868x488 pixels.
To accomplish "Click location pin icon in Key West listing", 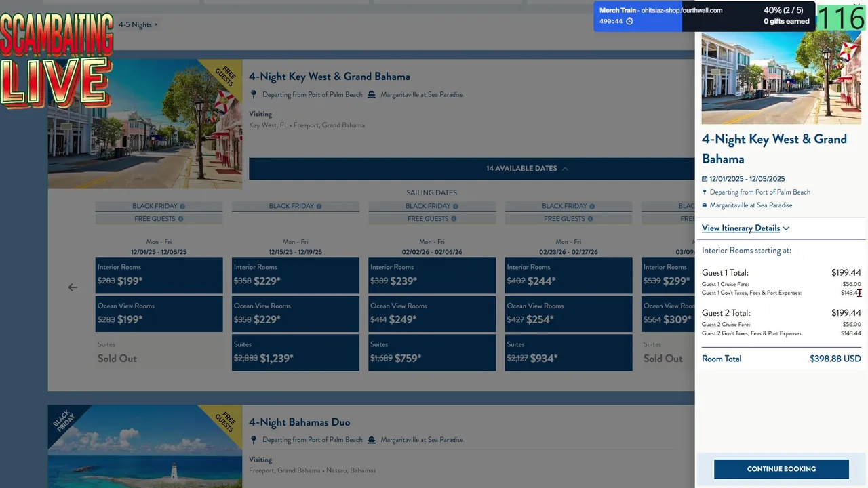I will 254,95.
